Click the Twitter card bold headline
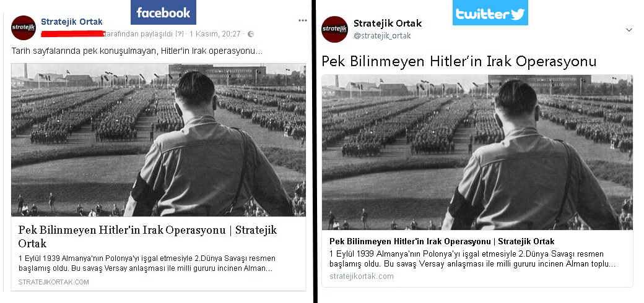Viewport: 644px width, 303px height. (442, 241)
